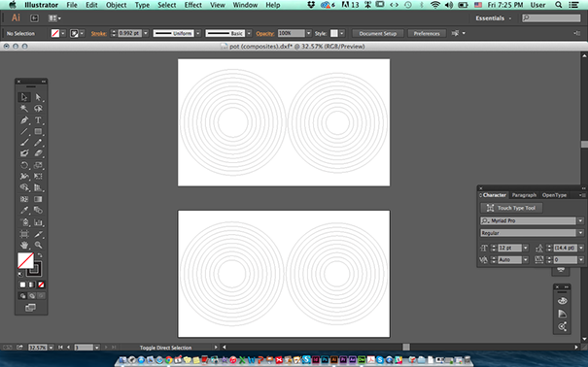Click the orange Stroke panel link
The width and height of the screenshot is (588, 367).
tap(98, 33)
